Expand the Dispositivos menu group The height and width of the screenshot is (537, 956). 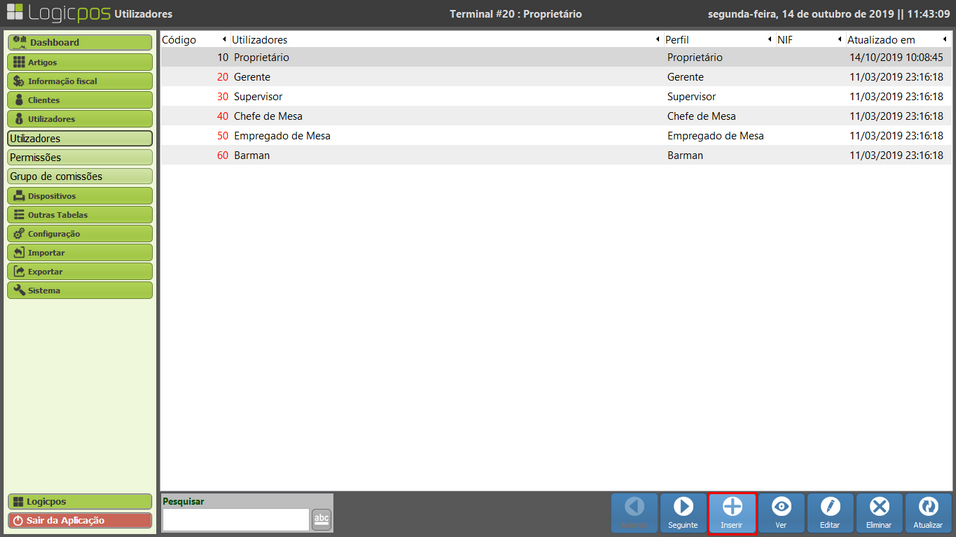pos(80,196)
